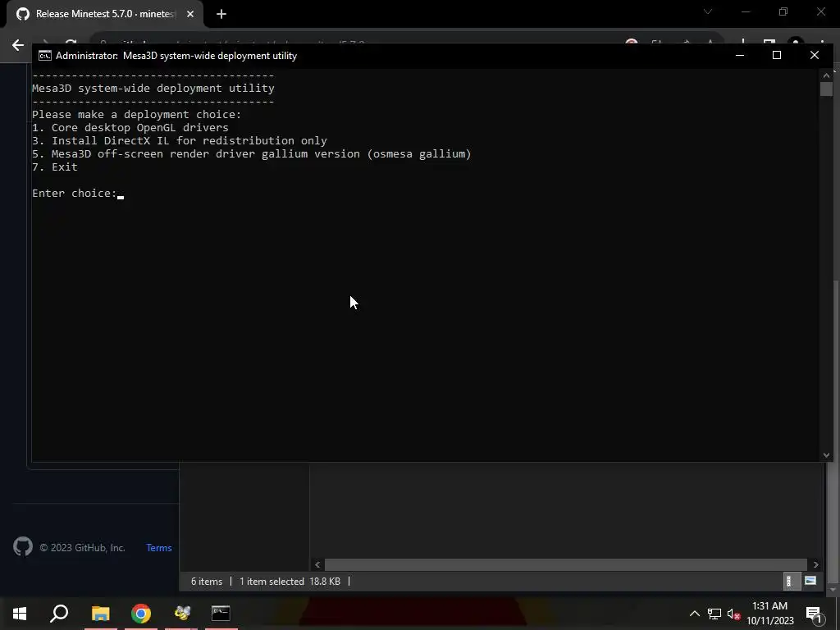
Task: Open the clock showing 1:31 AM
Action: point(769,613)
